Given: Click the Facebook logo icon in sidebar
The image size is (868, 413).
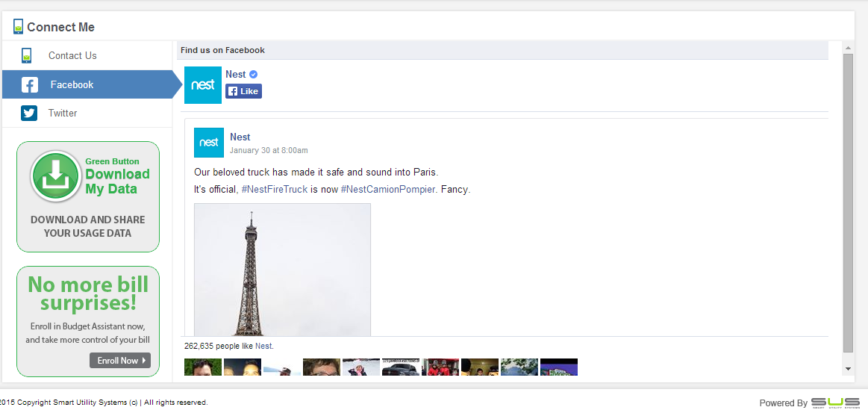Looking at the screenshot, I should pos(30,84).
